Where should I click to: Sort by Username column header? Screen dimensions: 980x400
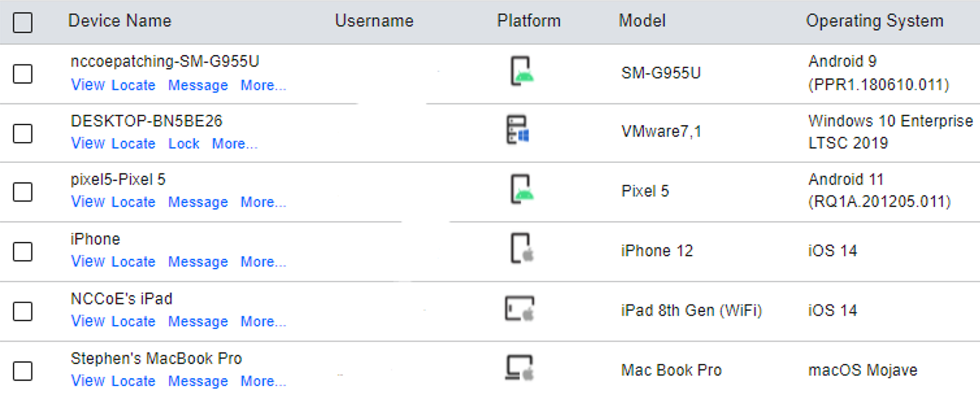[374, 20]
